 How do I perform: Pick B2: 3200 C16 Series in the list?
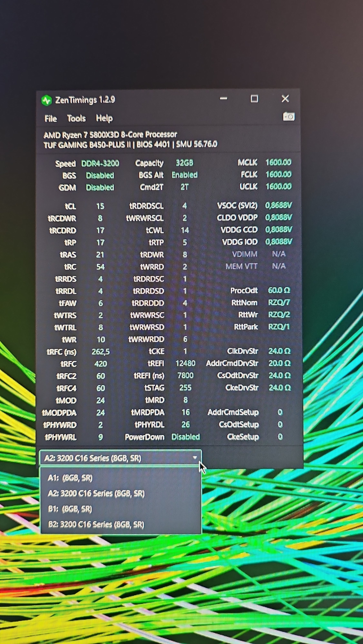coord(121,524)
